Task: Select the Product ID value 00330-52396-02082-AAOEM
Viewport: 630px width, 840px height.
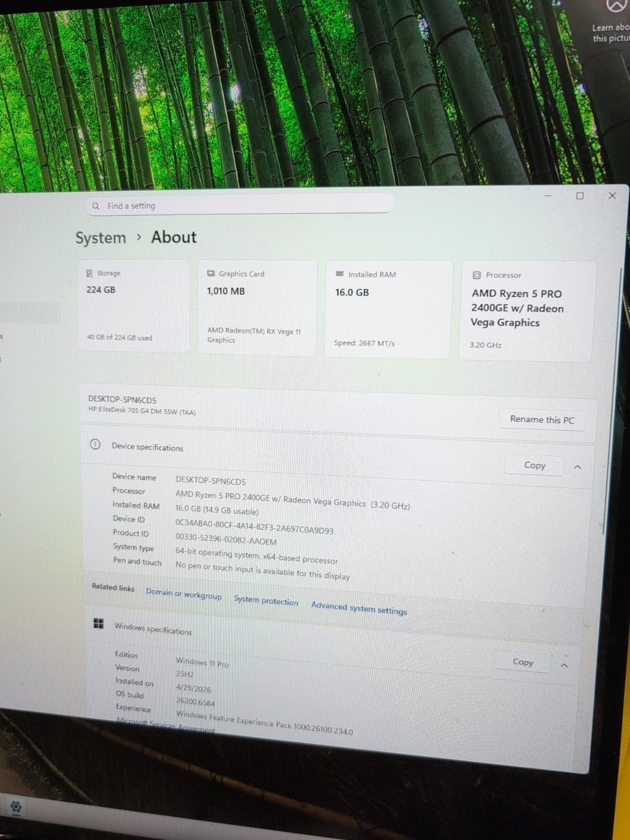Action: [226, 539]
